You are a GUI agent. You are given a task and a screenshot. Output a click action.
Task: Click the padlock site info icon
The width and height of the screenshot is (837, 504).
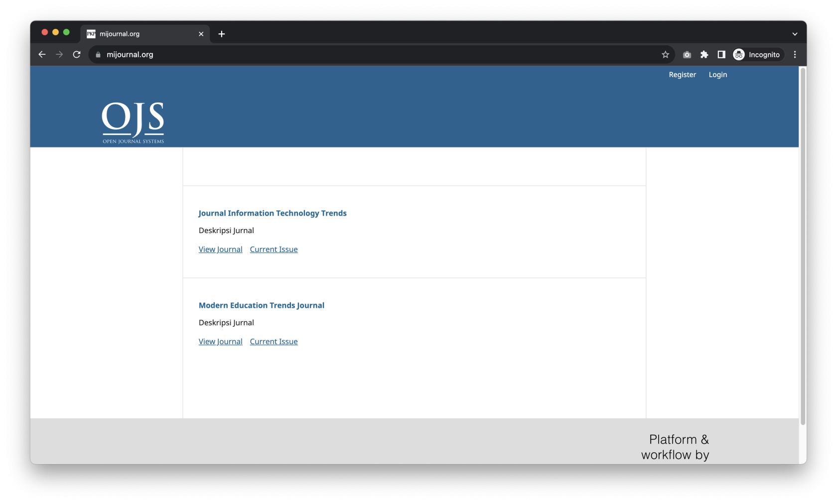(98, 55)
